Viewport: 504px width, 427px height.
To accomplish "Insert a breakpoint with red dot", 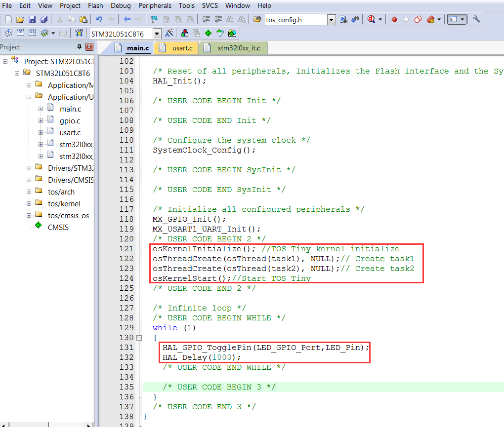I will click(x=394, y=20).
